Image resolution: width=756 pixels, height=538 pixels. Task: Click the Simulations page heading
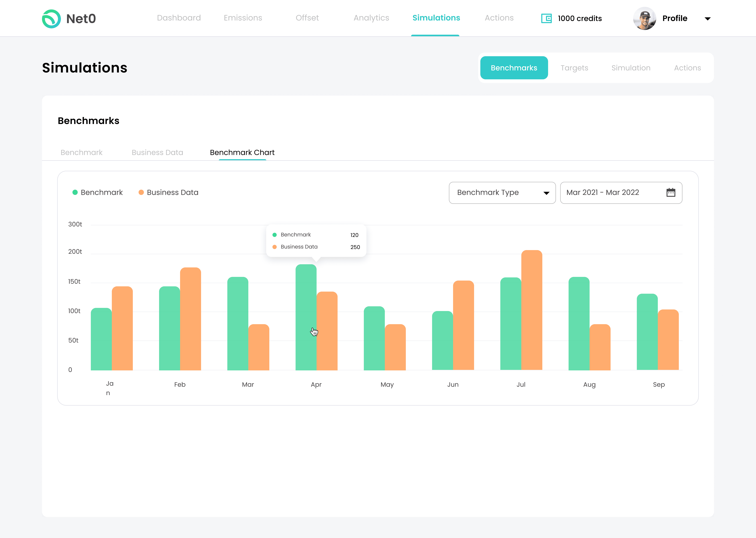coord(85,68)
